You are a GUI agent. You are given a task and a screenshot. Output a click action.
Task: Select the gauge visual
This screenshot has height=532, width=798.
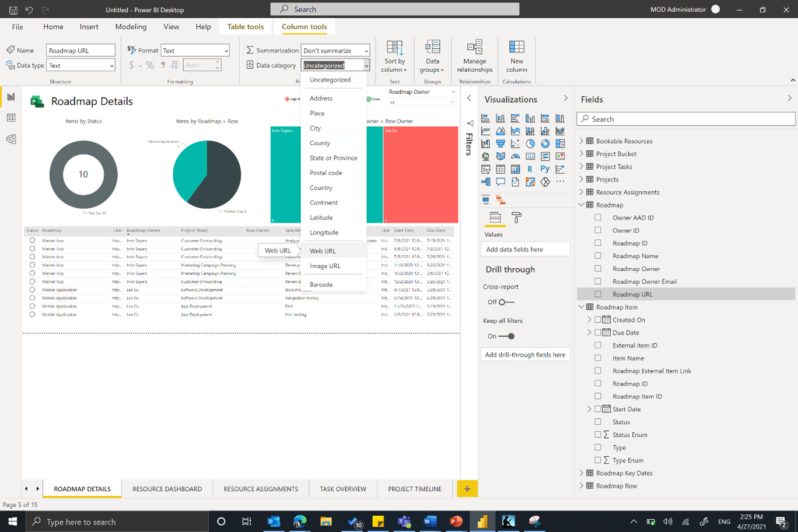coord(515,156)
